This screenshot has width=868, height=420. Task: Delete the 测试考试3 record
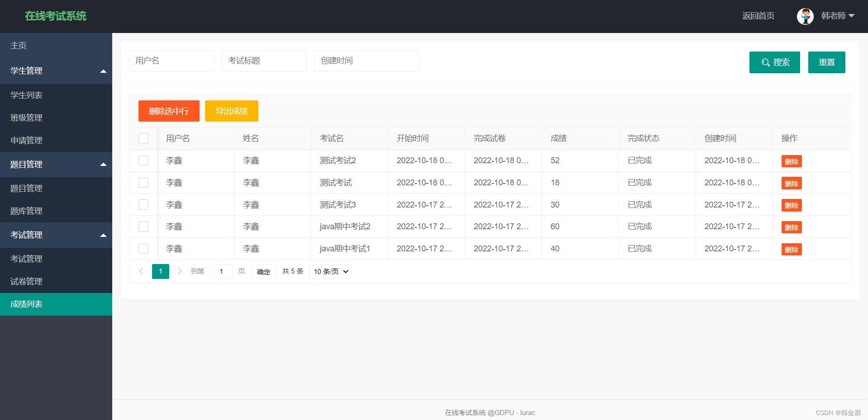click(792, 205)
